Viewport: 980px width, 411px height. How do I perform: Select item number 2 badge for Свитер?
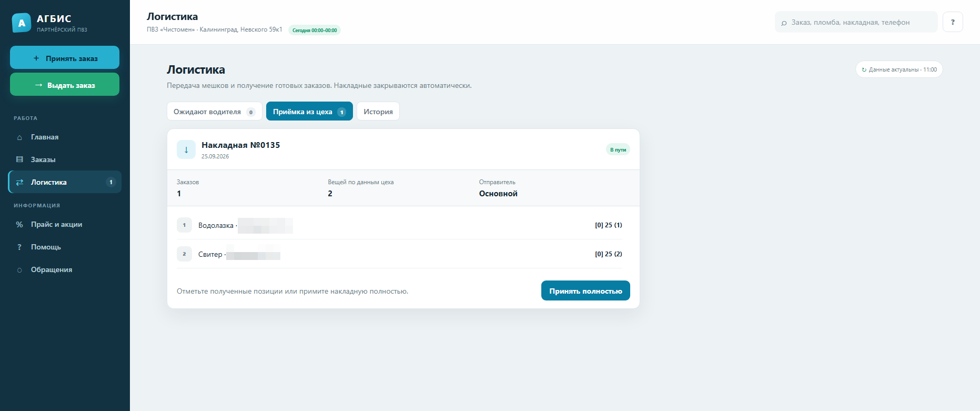(x=184, y=254)
